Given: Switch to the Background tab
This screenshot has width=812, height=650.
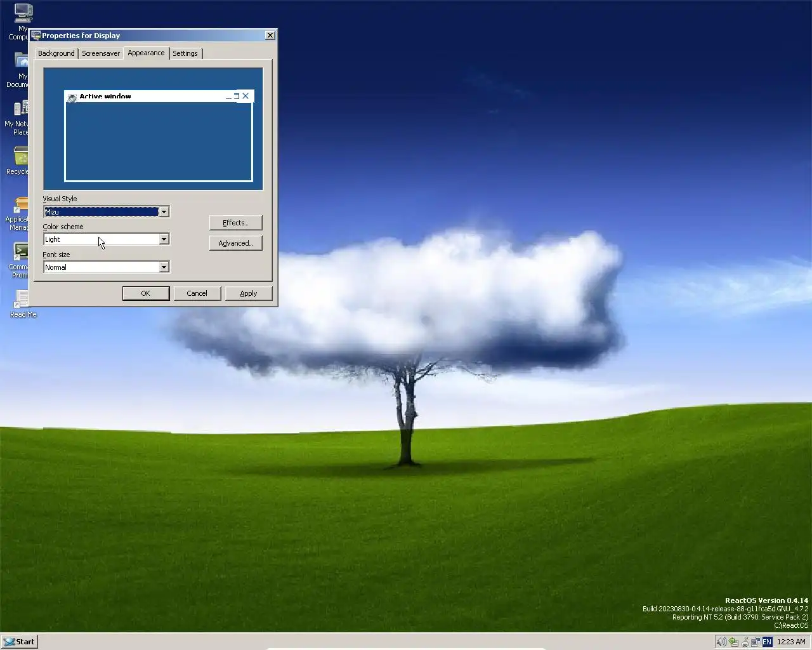Looking at the screenshot, I should point(56,53).
